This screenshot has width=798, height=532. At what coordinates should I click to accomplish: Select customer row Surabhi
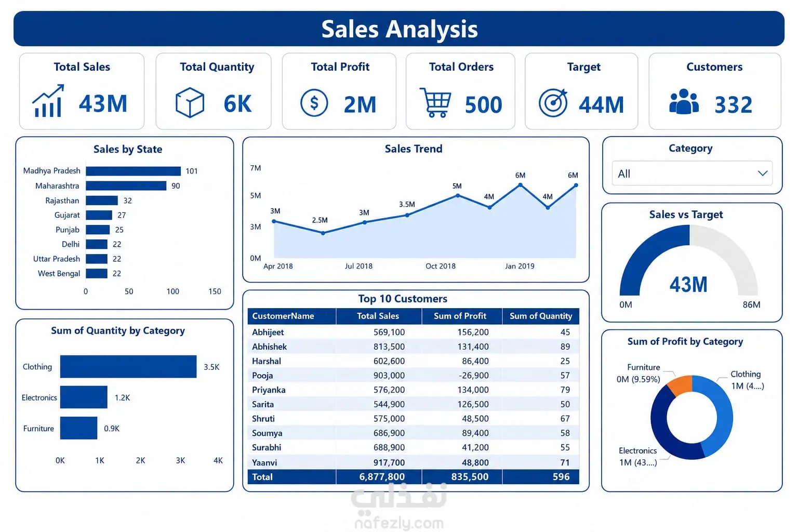pyautogui.click(x=413, y=447)
